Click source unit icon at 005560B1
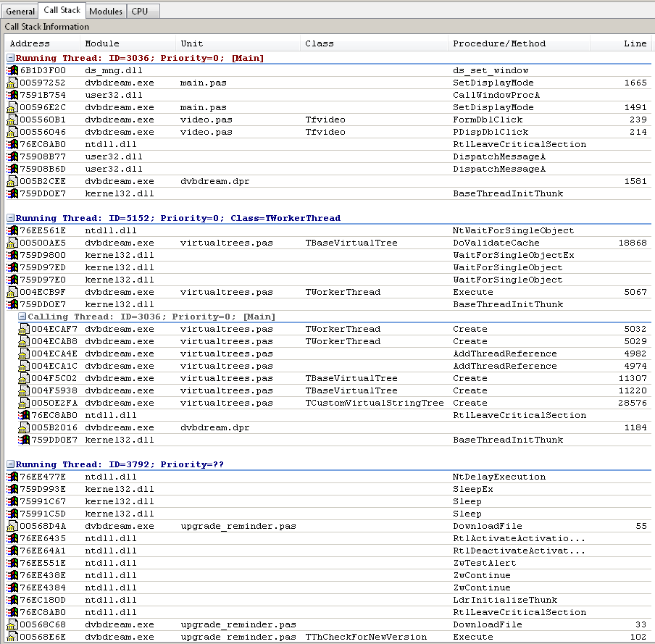 click(12, 120)
